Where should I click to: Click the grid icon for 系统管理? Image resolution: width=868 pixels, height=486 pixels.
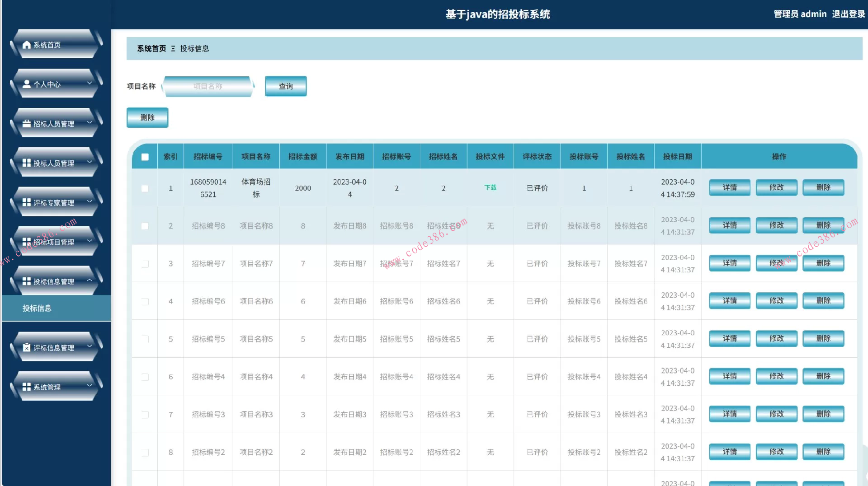[27, 387]
